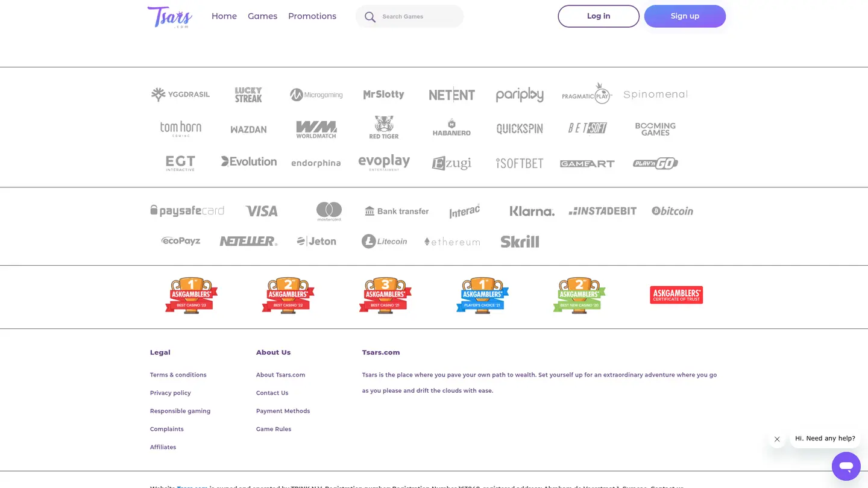Click the Play'n GO logo
This screenshot has height=488, width=868.
[655, 163]
